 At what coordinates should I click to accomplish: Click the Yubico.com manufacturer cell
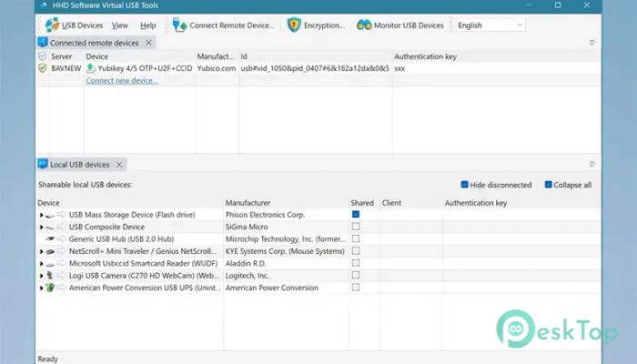coord(217,68)
